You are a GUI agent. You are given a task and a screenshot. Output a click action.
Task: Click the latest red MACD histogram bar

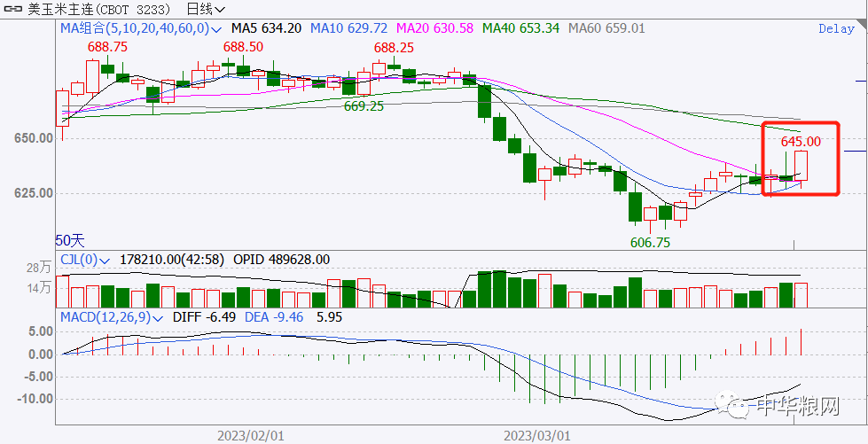801,341
